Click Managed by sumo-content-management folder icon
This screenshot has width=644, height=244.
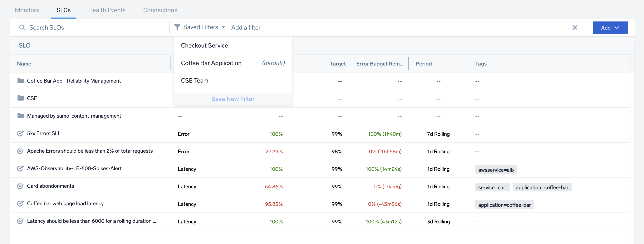21,115
